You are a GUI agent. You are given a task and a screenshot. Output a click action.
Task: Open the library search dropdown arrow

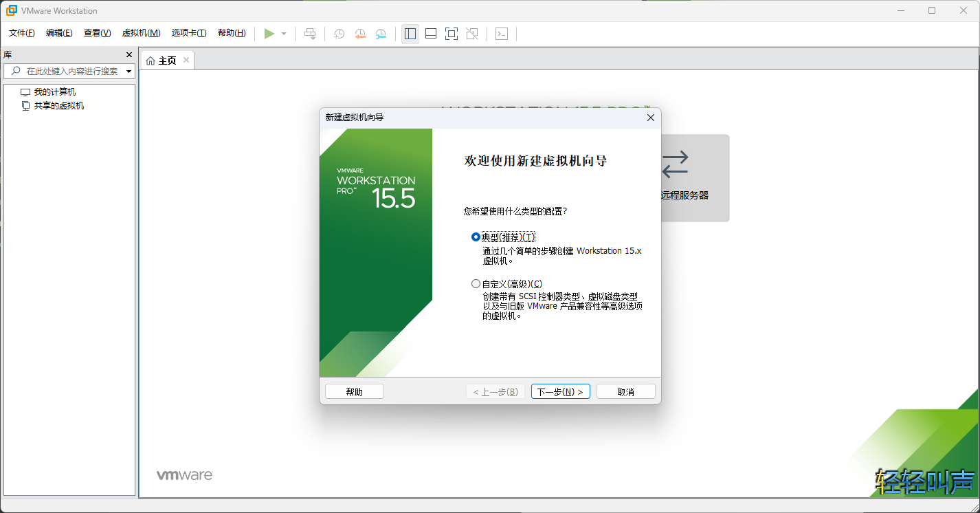click(129, 72)
